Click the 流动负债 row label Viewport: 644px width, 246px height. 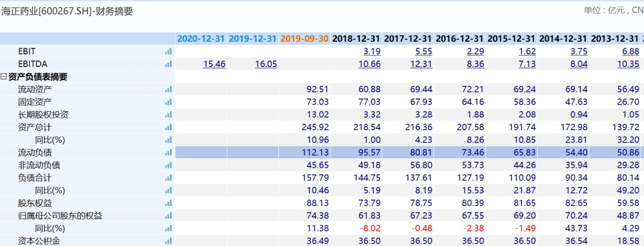[x=35, y=153]
